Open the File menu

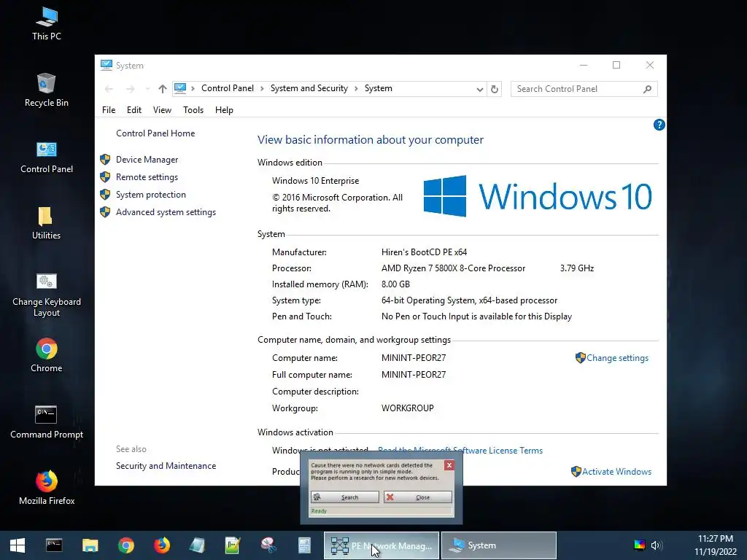(x=109, y=110)
